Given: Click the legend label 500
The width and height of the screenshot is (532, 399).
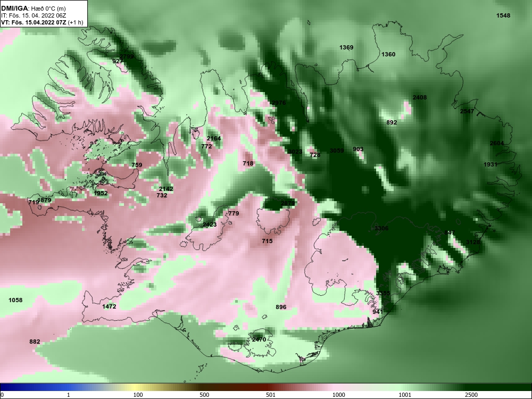Looking at the screenshot, I should point(204,395).
